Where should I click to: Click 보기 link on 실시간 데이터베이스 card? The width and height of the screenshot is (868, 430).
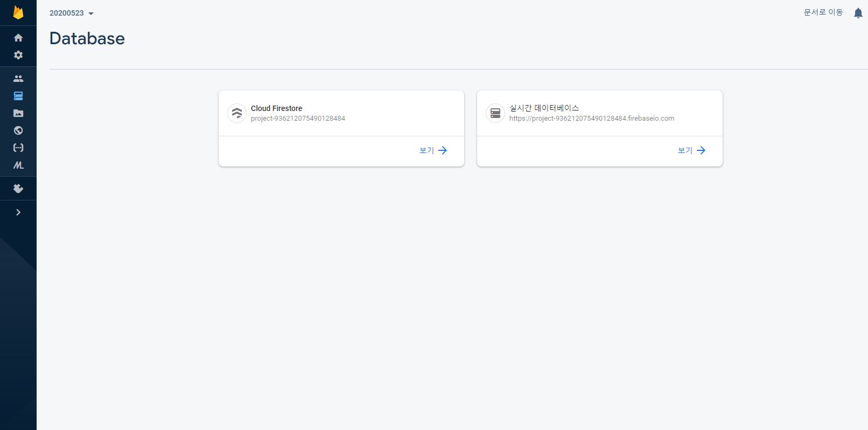692,150
